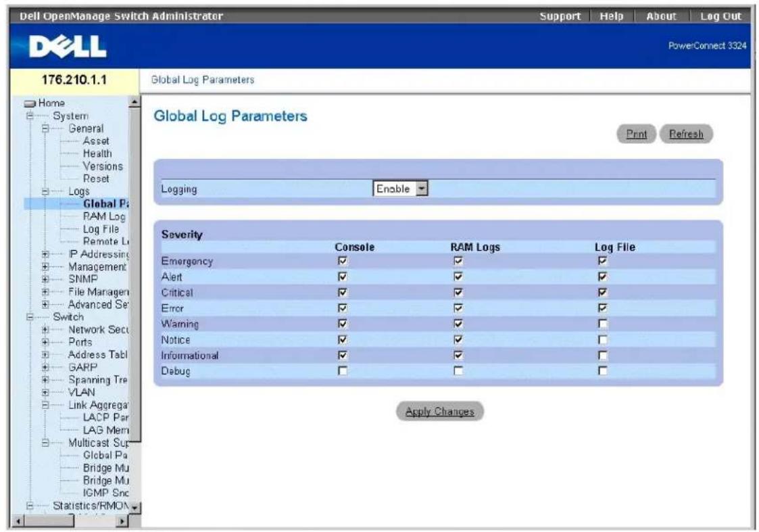The width and height of the screenshot is (759, 532).
Task: Select the Home tree item
Action: [51, 103]
